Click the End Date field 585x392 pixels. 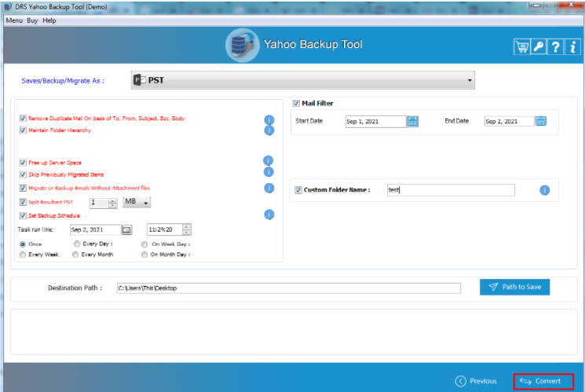[x=510, y=121]
